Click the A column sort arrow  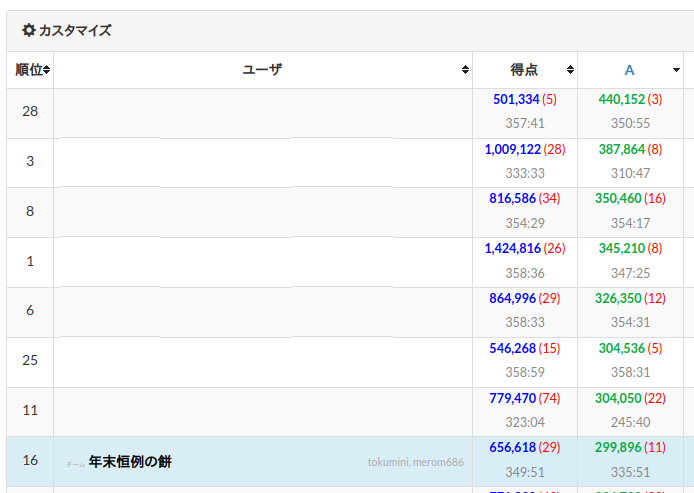pyautogui.click(x=676, y=70)
